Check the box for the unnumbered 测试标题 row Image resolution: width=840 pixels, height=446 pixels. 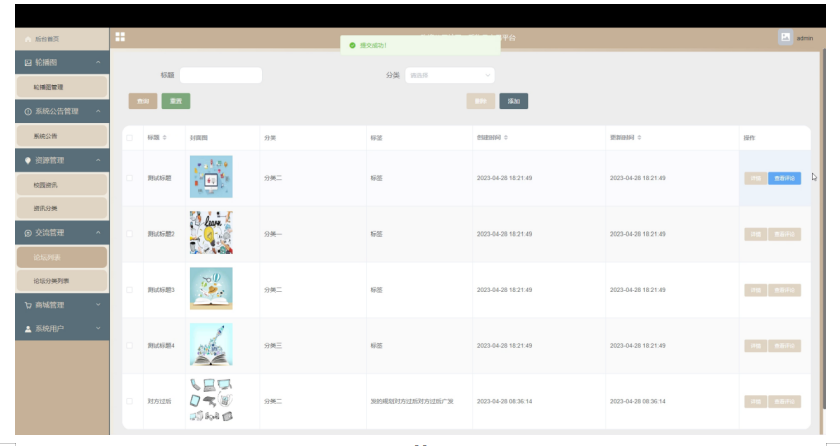(x=129, y=178)
